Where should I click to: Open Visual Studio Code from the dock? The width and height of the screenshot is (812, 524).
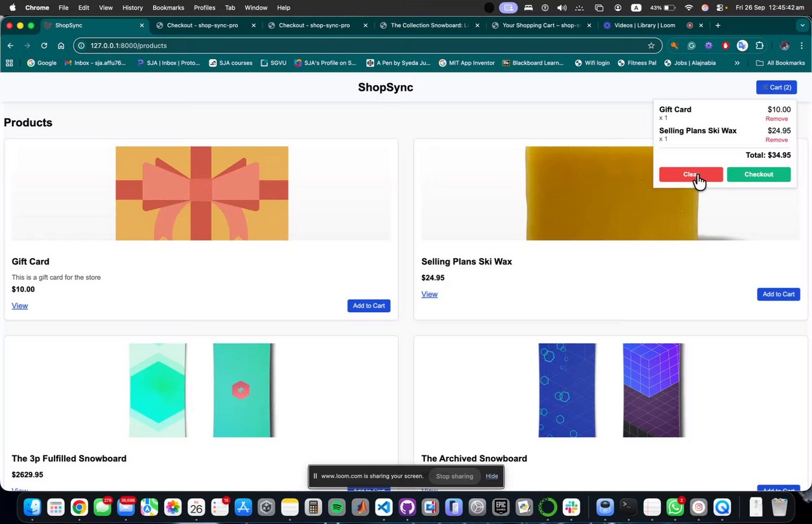[384, 507]
